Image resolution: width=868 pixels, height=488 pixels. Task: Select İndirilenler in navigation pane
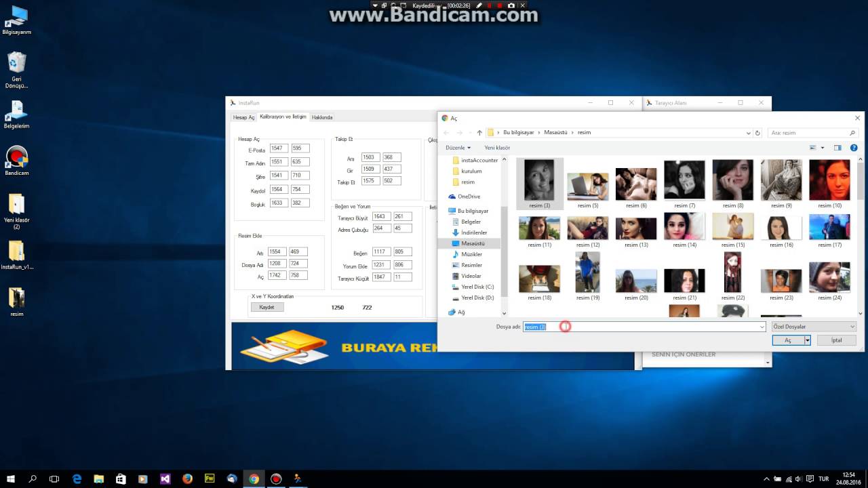click(x=469, y=232)
